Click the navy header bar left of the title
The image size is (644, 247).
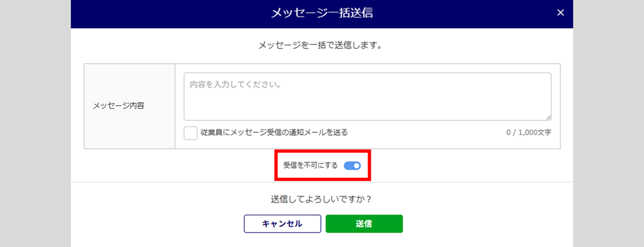pyautogui.click(x=170, y=13)
